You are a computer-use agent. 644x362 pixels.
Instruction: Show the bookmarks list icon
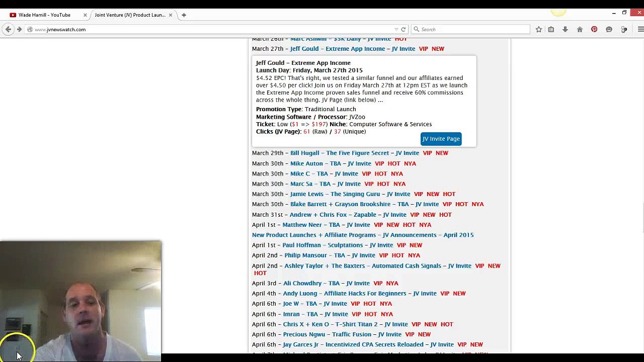(x=551, y=30)
